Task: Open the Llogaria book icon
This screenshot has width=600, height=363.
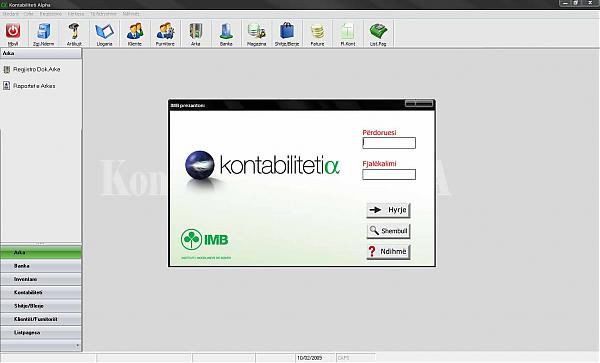Action: (104, 31)
